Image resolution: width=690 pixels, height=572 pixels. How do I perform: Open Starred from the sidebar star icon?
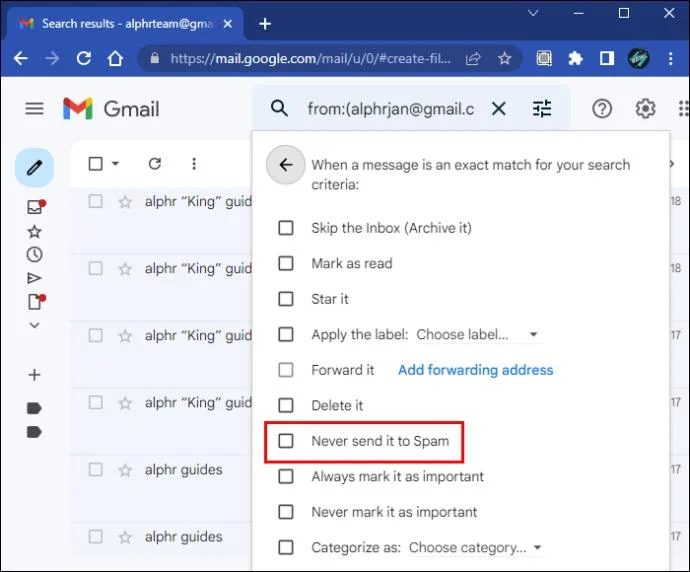pos(34,231)
